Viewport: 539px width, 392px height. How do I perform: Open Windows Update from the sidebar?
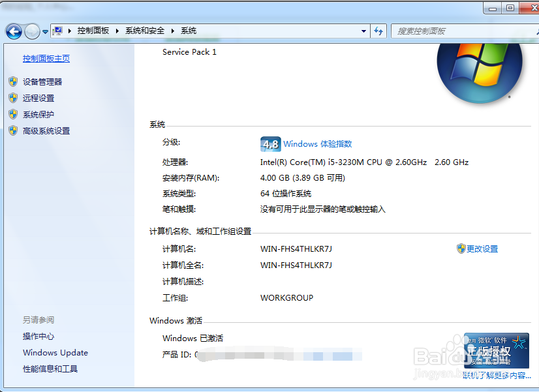pos(55,352)
